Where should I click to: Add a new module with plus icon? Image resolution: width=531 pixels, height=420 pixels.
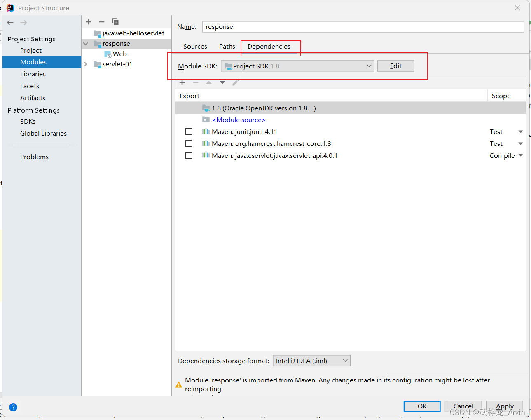pyautogui.click(x=89, y=22)
